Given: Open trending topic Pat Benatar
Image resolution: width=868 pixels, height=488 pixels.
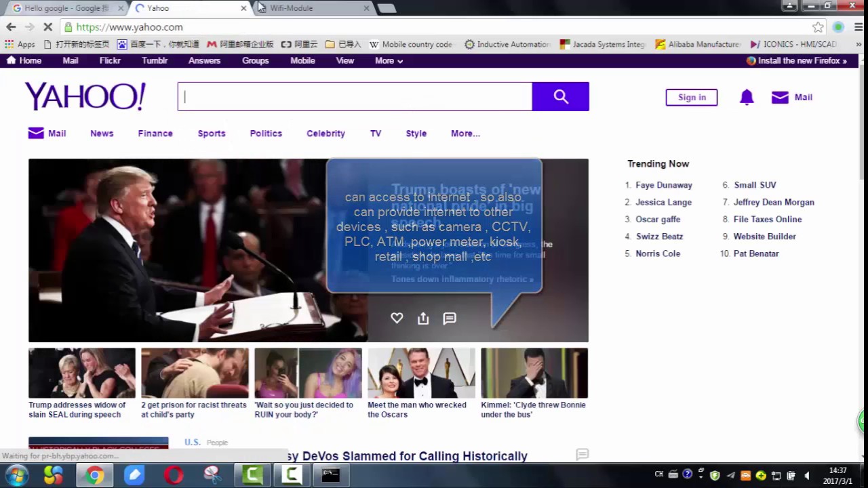Looking at the screenshot, I should [x=756, y=253].
